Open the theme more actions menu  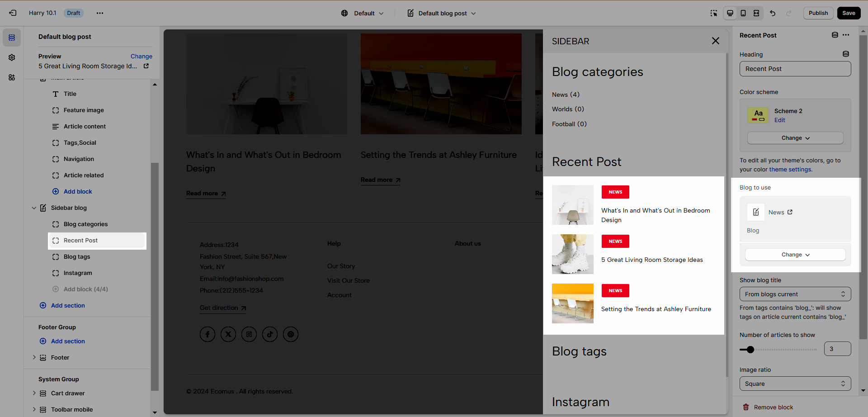100,13
